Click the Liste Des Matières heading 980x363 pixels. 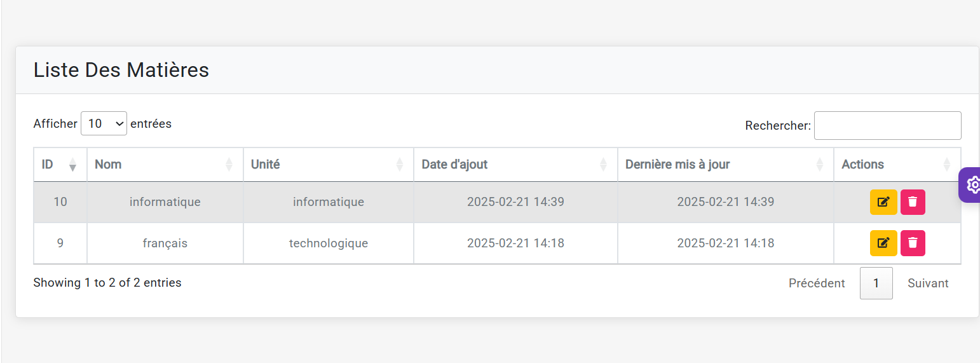click(x=121, y=70)
